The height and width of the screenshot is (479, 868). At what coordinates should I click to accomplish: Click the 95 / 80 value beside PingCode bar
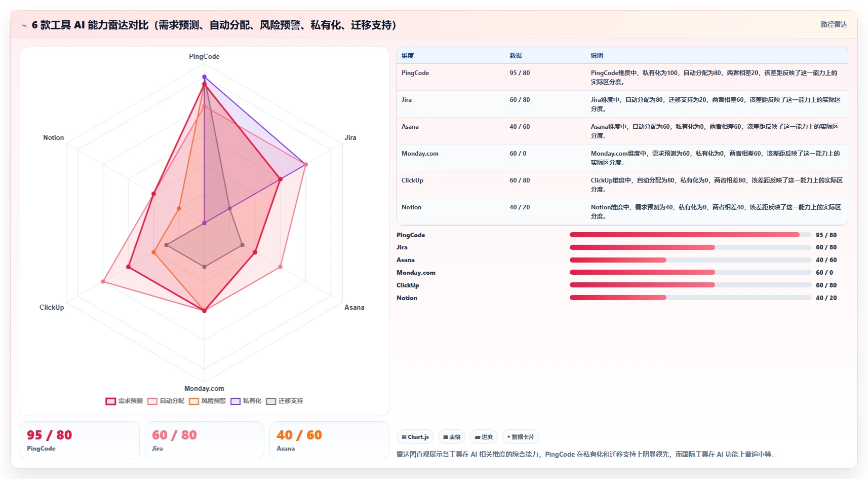point(826,235)
